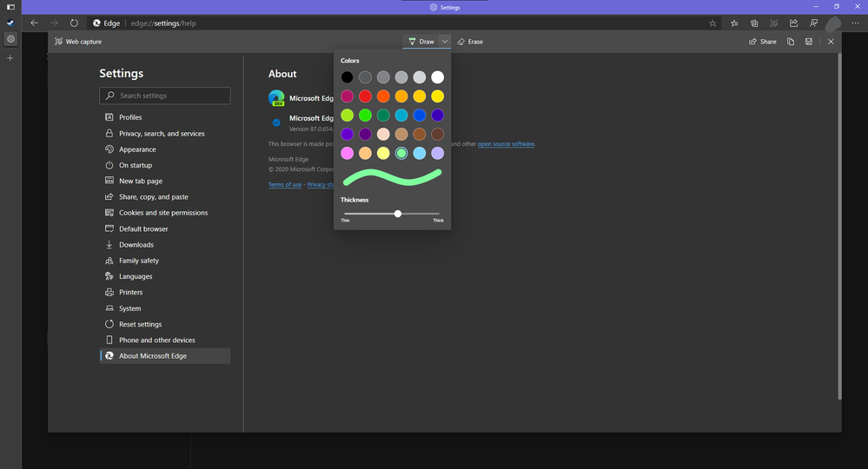Screen dimensions: 868x469
Task: Click the Web capture icon in browser toolbar
Action: click(774, 23)
